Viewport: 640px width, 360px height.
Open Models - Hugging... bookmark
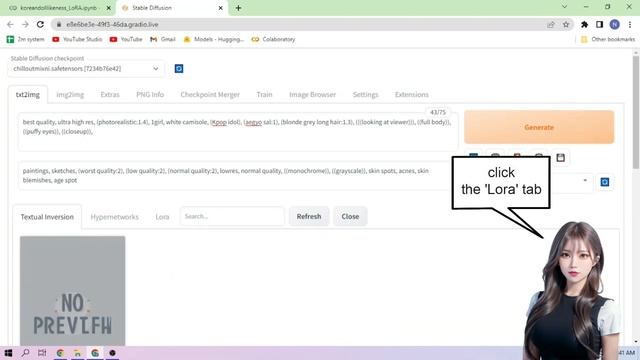click(214, 39)
